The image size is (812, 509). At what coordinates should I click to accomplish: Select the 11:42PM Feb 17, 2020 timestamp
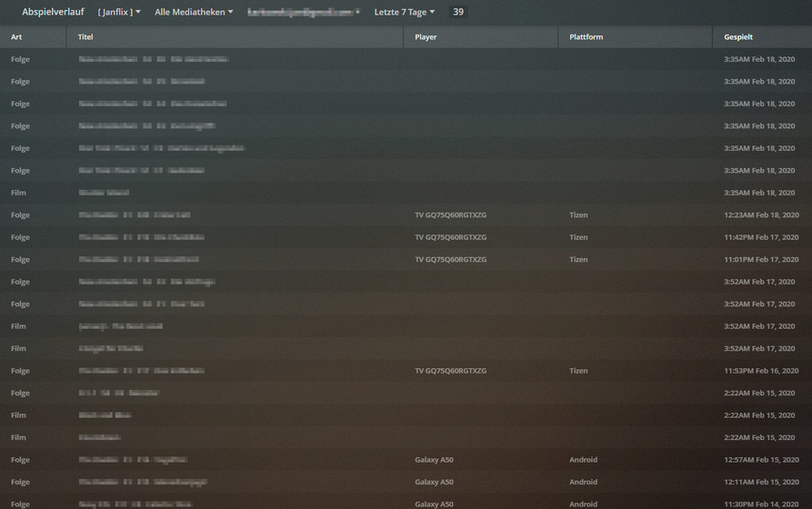coord(761,237)
